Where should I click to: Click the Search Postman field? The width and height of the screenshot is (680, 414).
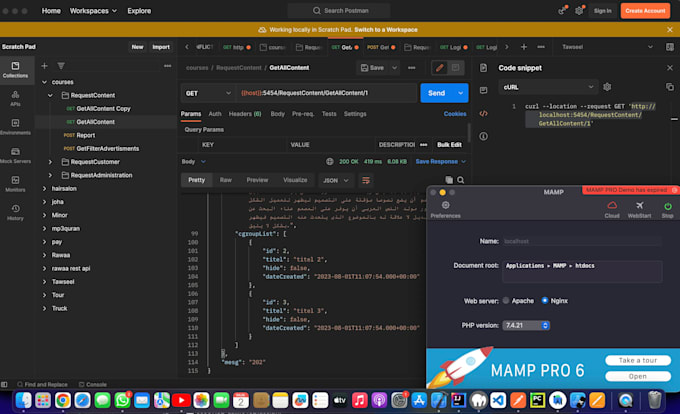click(339, 10)
